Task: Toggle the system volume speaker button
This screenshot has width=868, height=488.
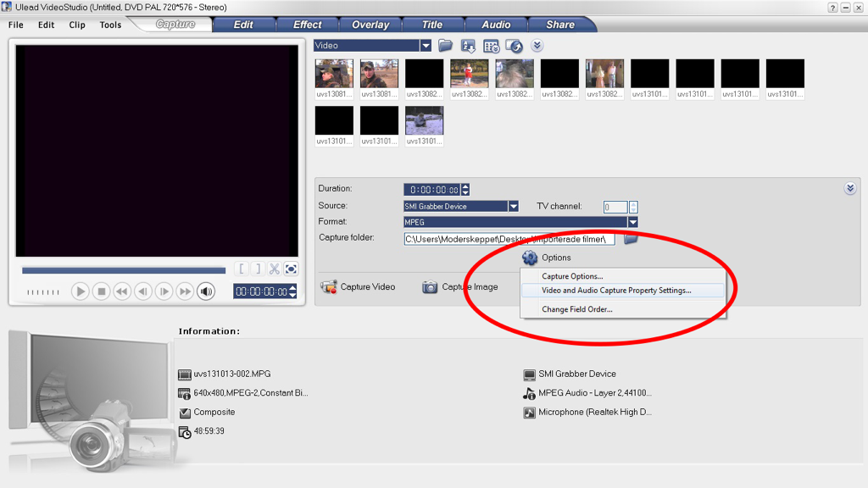Action: [206, 291]
